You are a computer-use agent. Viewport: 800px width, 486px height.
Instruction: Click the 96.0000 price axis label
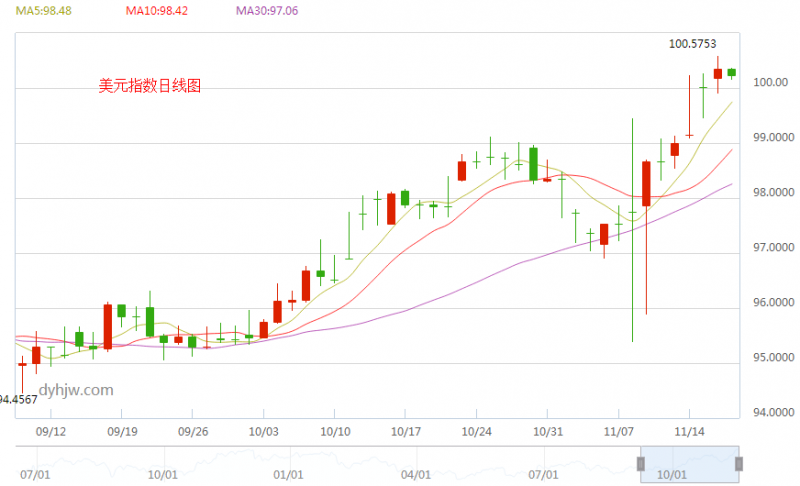click(x=773, y=302)
